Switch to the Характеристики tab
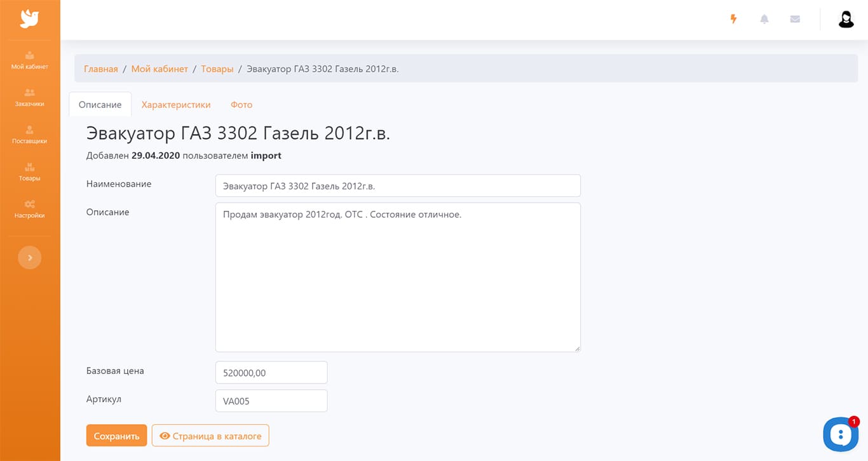The height and width of the screenshot is (461, 868). (176, 105)
